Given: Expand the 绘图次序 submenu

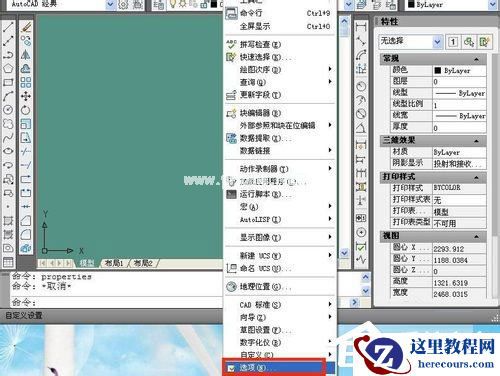Looking at the screenshot, I should pos(280,69).
